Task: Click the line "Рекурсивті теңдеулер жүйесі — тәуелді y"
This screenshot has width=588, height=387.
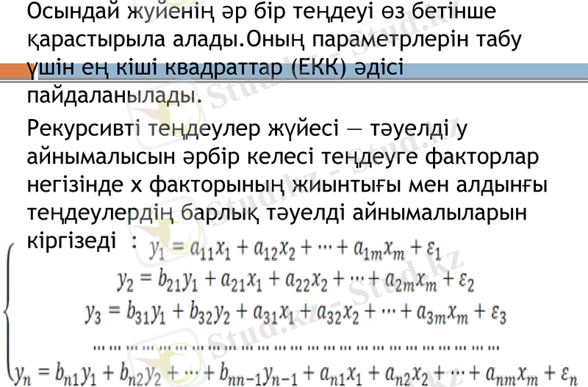Action: (247, 129)
